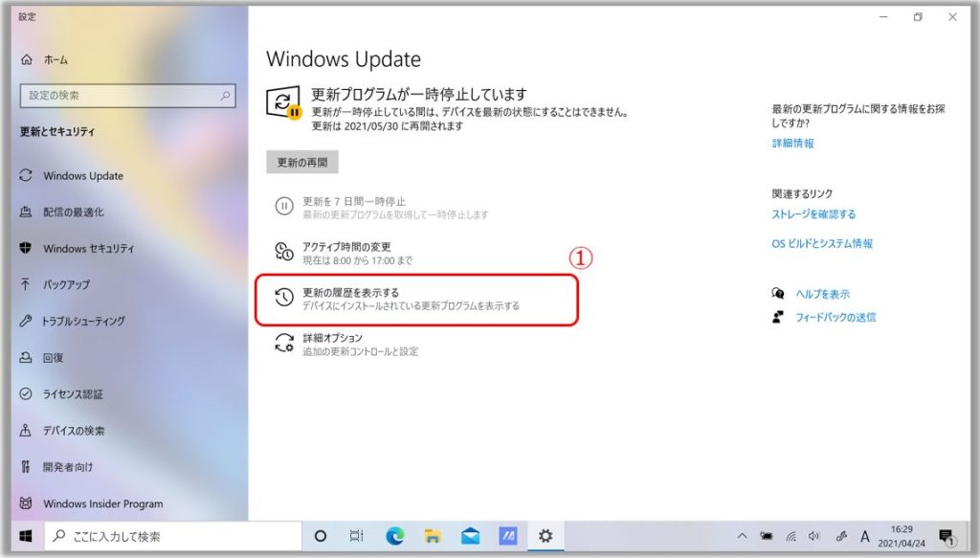The width and height of the screenshot is (980, 558).
Task: Click the 設定の検索 search field
Action: point(120,96)
